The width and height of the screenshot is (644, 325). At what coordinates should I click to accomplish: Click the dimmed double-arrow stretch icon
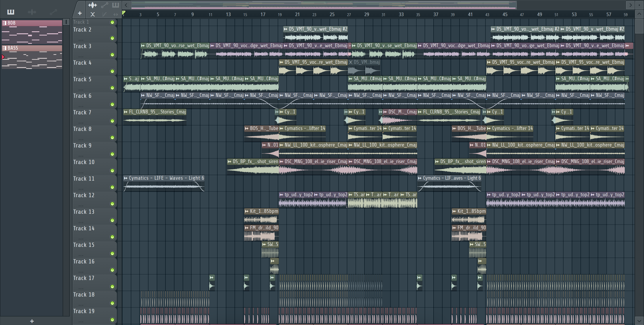point(116,14)
